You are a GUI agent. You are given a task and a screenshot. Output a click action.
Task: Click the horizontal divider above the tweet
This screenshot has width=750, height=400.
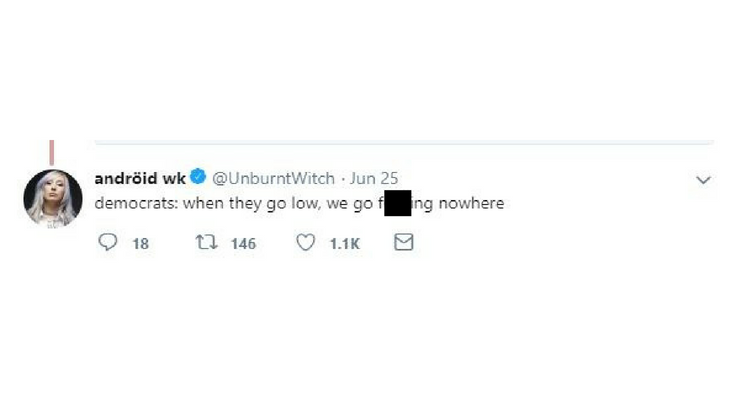pos(400,143)
